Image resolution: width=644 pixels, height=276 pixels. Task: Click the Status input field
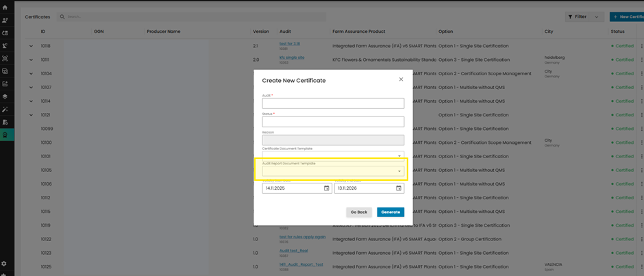[333, 122]
